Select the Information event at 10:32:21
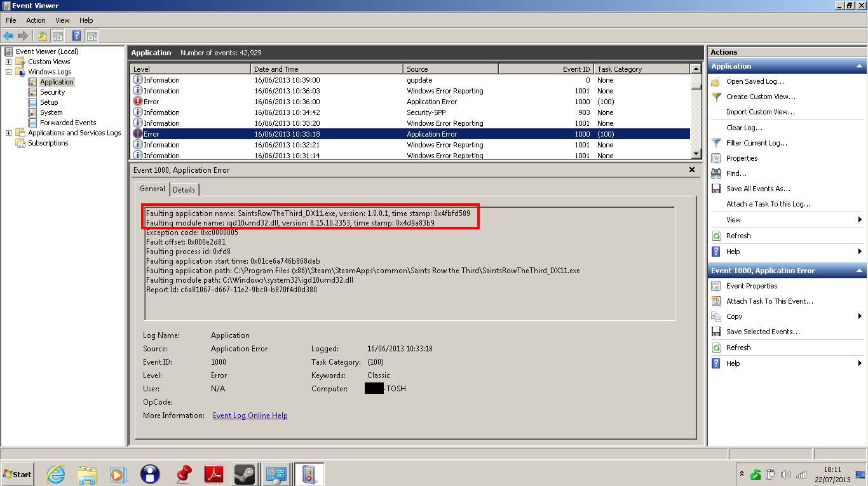The width and height of the screenshot is (868, 486). pyautogui.click(x=410, y=145)
